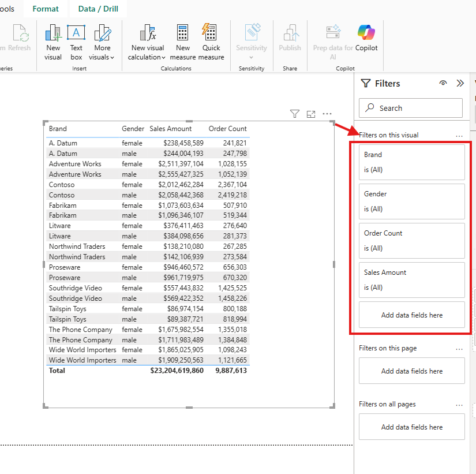Click the Filters search field
Viewport: 476px width, 474px height.
click(411, 108)
